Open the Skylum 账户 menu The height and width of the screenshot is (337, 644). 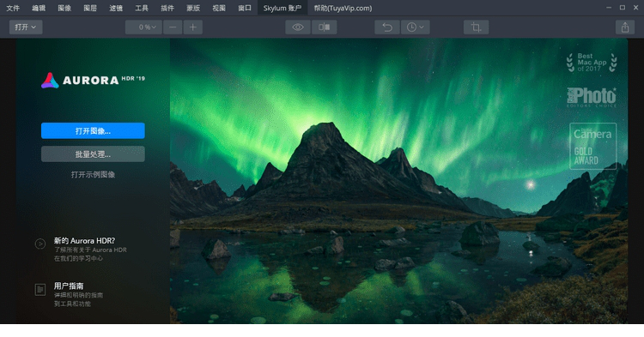pyautogui.click(x=283, y=8)
